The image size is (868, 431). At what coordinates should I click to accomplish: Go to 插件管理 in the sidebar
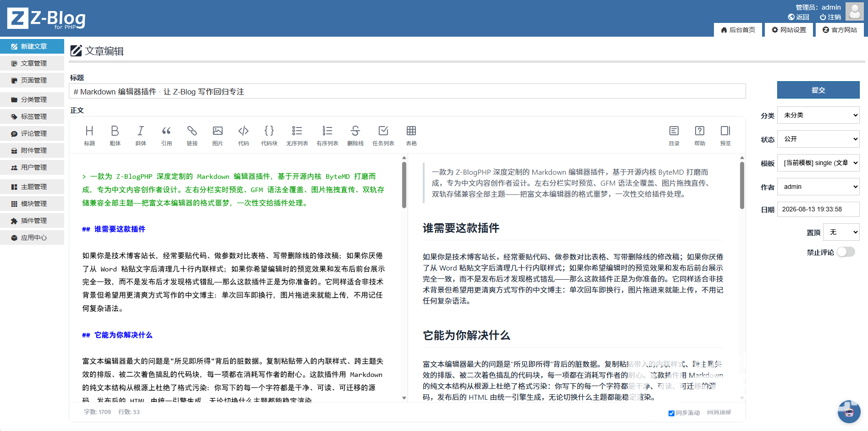(32, 221)
